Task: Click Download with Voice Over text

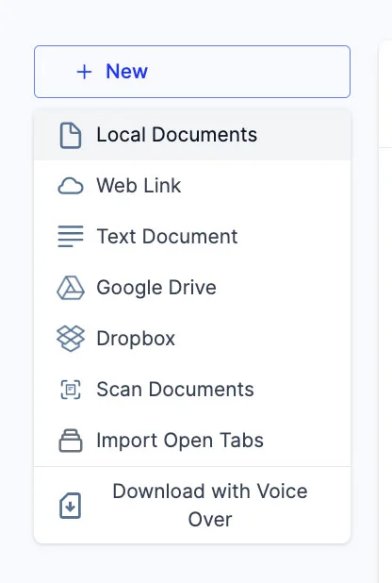Action: tap(210, 505)
